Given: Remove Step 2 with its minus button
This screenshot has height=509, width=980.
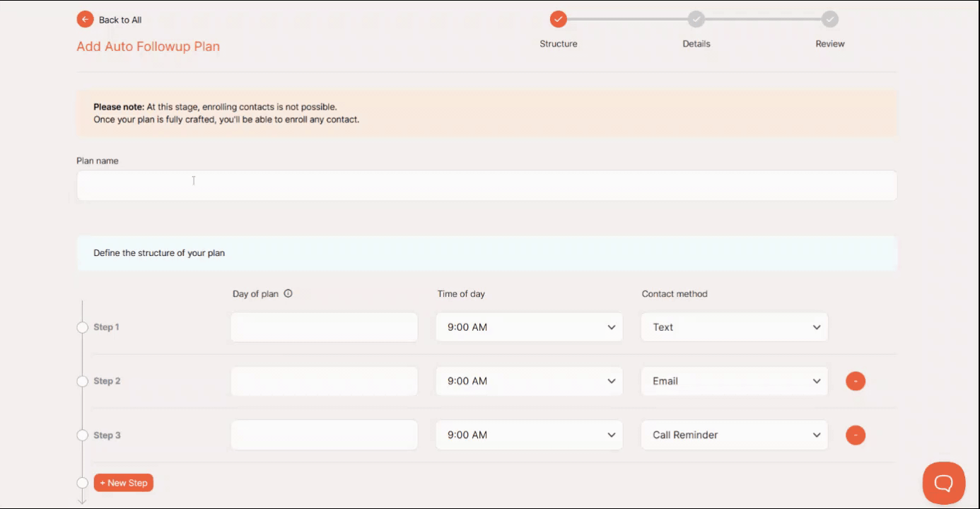Looking at the screenshot, I should [x=856, y=381].
